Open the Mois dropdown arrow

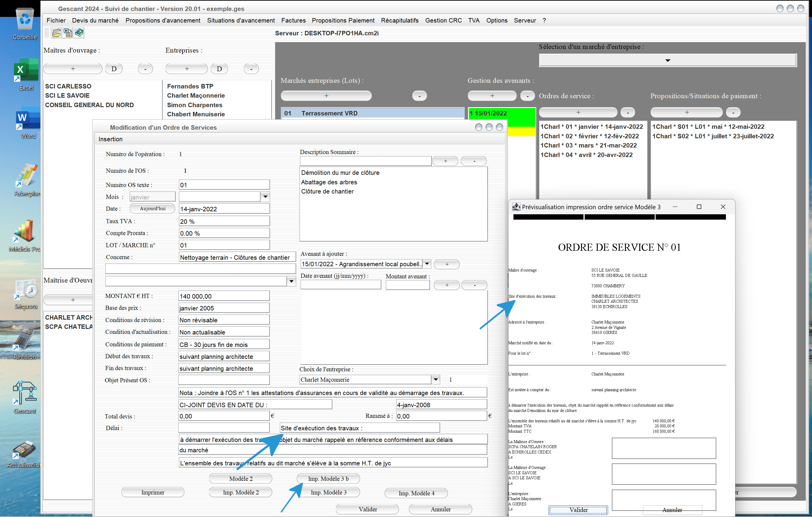(265, 196)
